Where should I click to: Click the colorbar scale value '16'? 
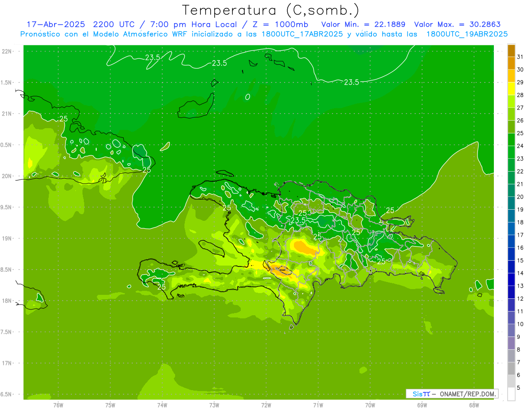[x=520, y=248]
